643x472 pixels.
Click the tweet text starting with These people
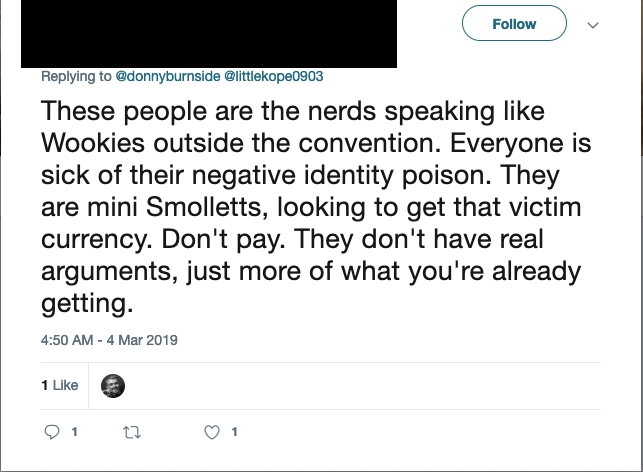(316, 207)
